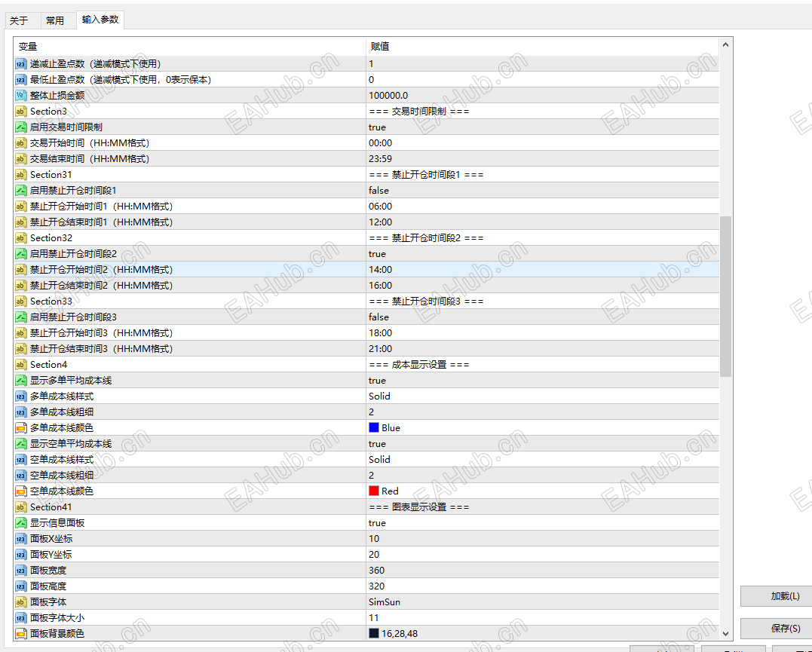Screen dimensions: 812x652
Task: Click the 加载(L) button
Action: click(x=777, y=596)
